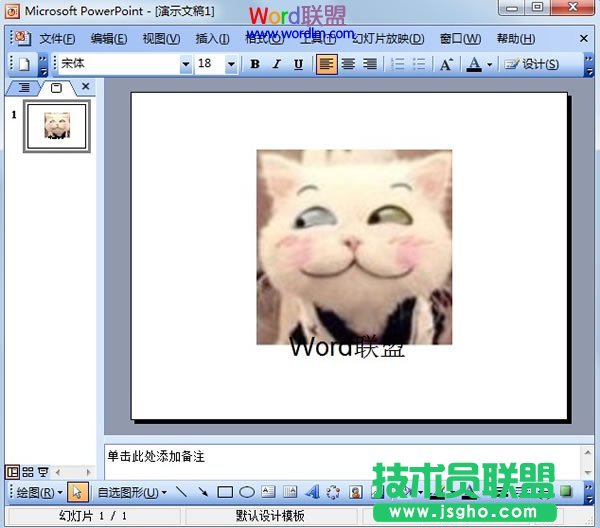Open the 宋体 font name dropdown
Image resolution: width=600 pixels, height=528 pixels.
click(186, 64)
